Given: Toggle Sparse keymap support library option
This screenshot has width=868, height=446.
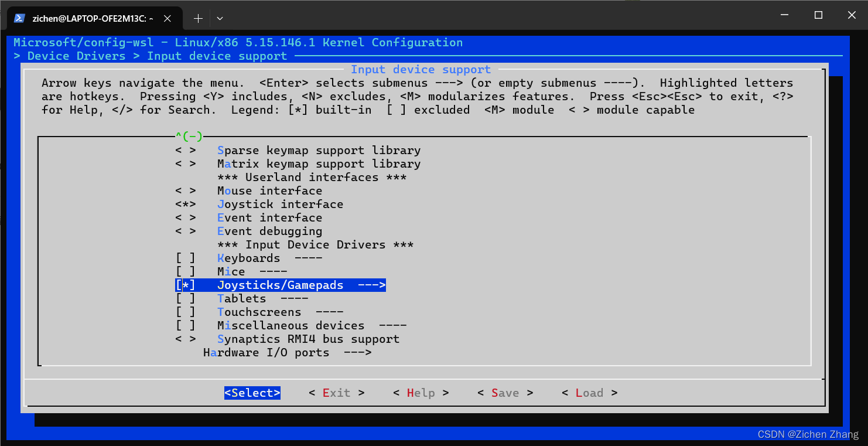Looking at the screenshot, I should [x=186, y=151].
